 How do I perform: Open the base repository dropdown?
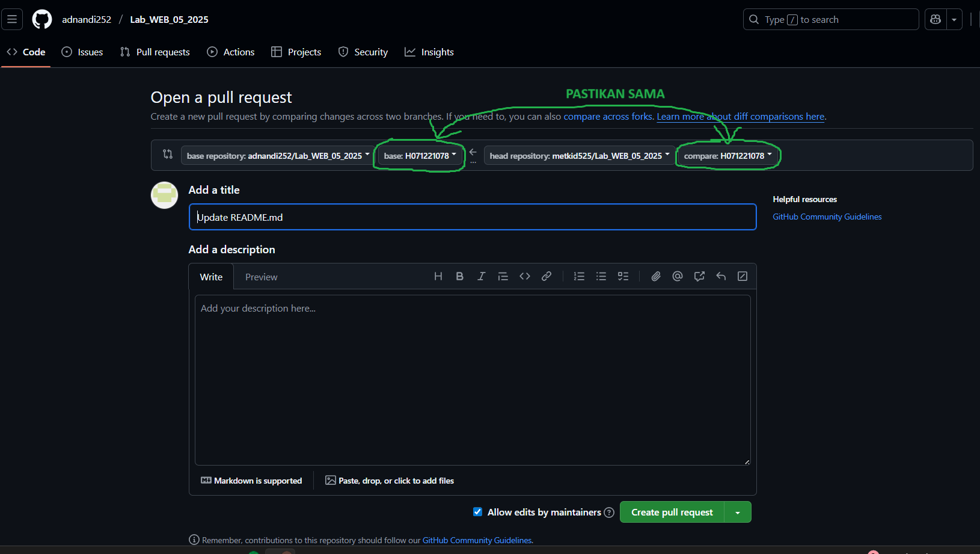pyautogui.click(x=278, y=156)
